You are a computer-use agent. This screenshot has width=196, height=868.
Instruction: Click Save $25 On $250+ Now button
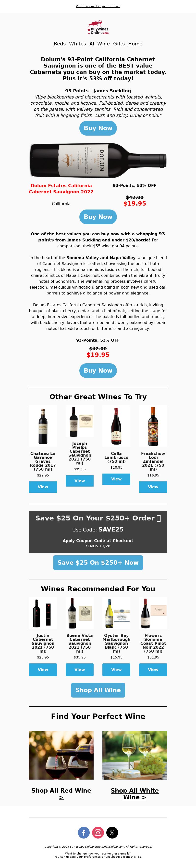(98, 562)
